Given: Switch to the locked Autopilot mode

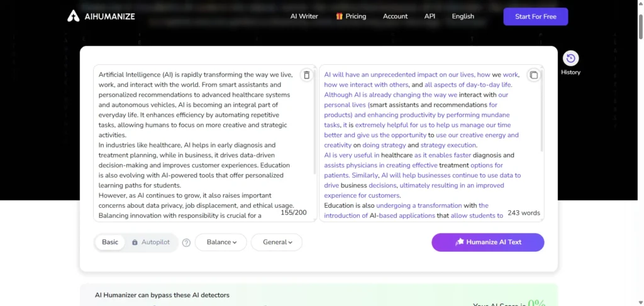Looking at the screenshot, I should coord(150,242).
